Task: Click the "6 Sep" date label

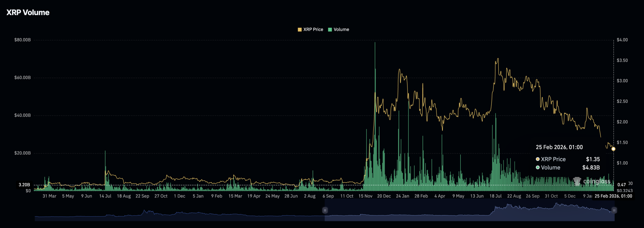Action: tap(328, 196)
